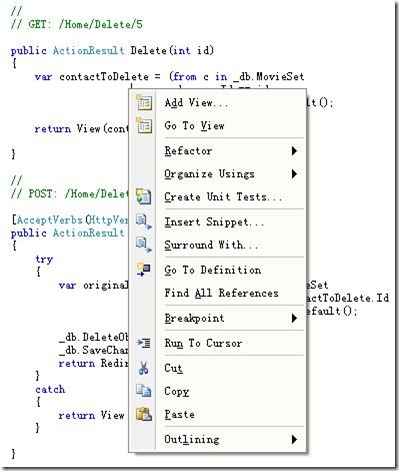Choose Add View... from context menu
Viewport: 399px width, 471px height.
click(218, 102)
